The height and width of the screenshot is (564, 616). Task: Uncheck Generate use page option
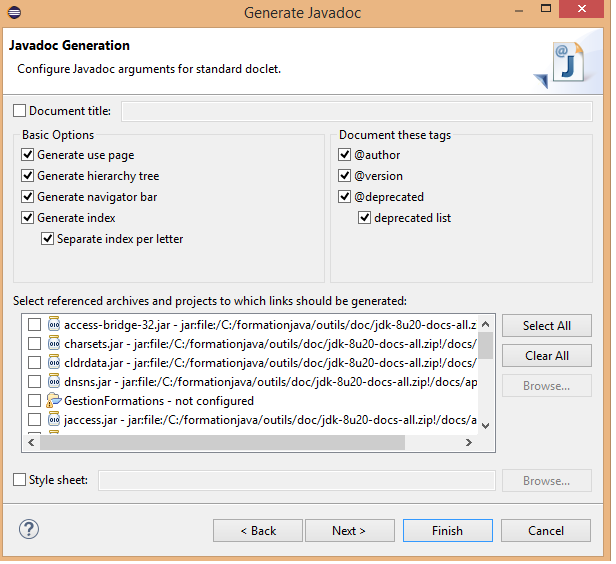pos(28,156)
